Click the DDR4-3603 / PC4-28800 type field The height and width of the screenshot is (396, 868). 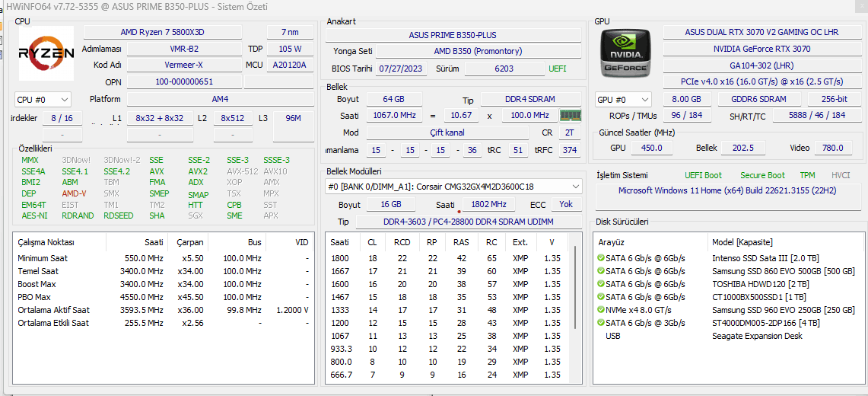coord(469,222)
